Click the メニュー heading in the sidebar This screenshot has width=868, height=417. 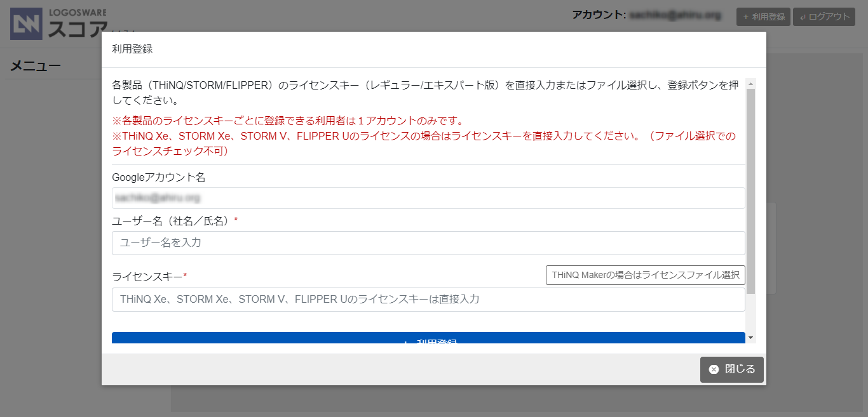pos(36,65)
